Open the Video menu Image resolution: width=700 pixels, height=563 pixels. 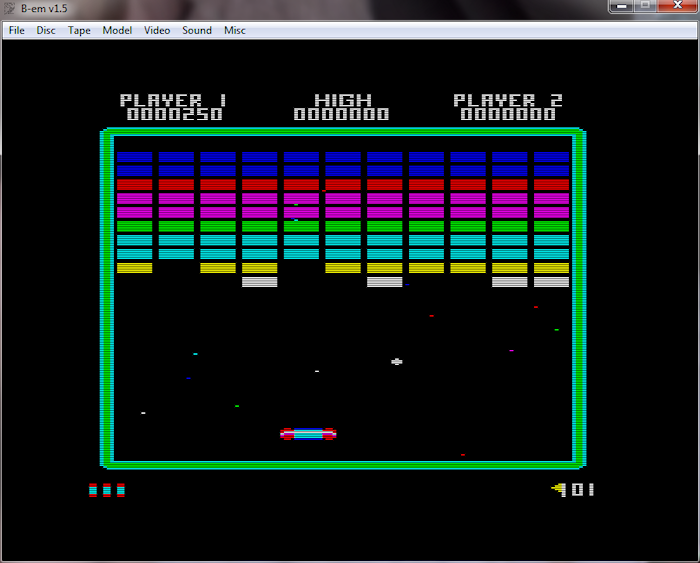[157, 30]
